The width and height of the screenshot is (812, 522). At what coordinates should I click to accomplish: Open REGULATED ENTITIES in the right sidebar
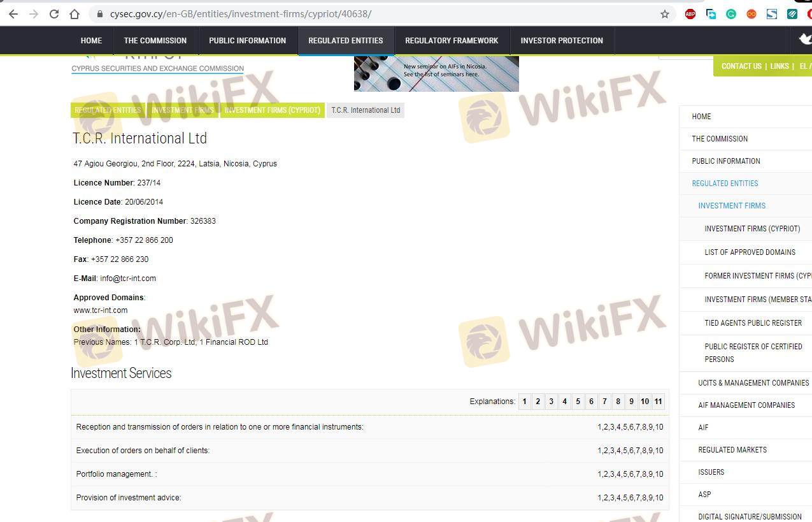(x=746, y=184)
